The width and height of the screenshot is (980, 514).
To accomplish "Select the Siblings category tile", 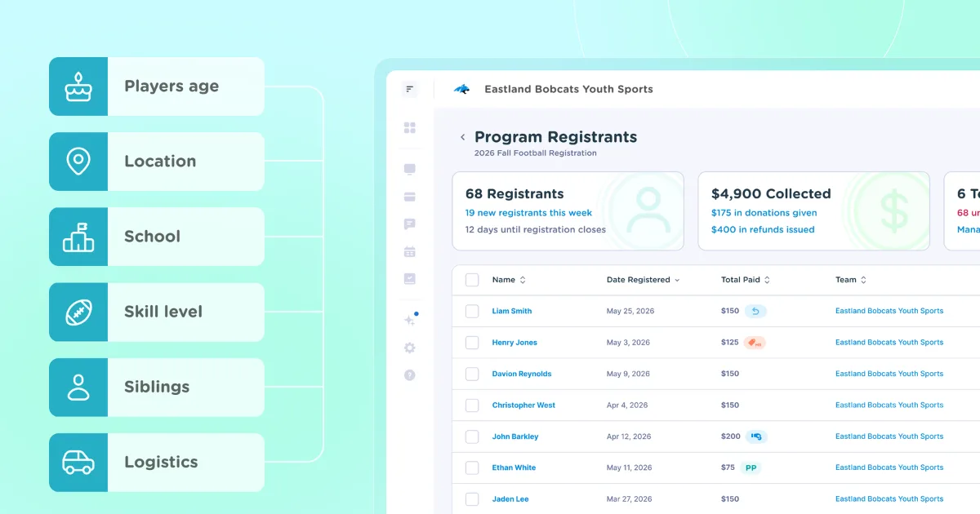I will point(157,387).
